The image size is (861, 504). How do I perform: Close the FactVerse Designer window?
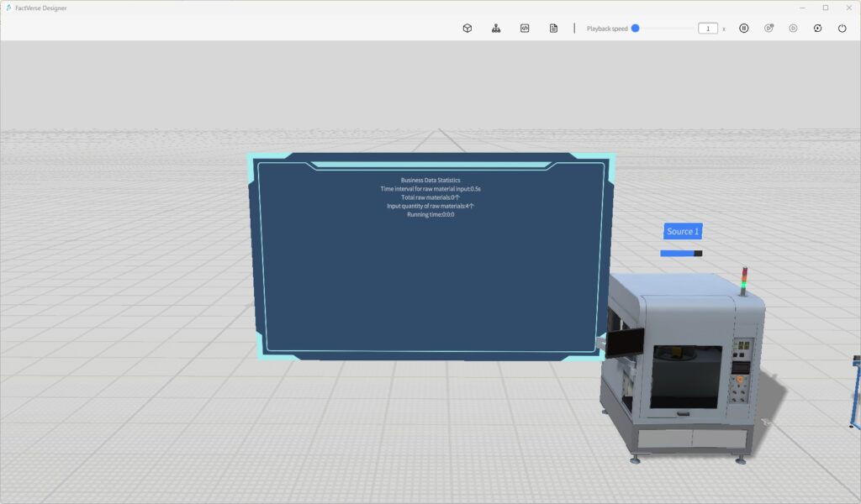point(848,8)
